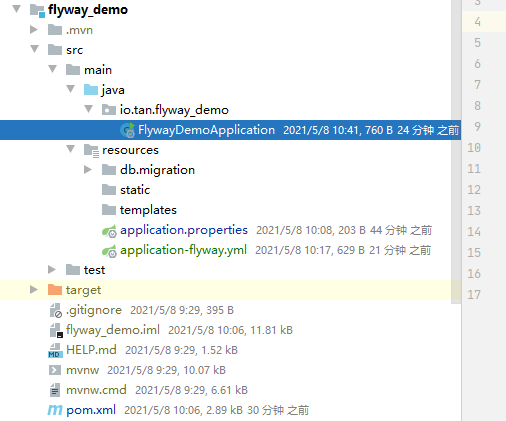Click the test folder icon
This screenshot has width=506, height=421.
[73, 270]
